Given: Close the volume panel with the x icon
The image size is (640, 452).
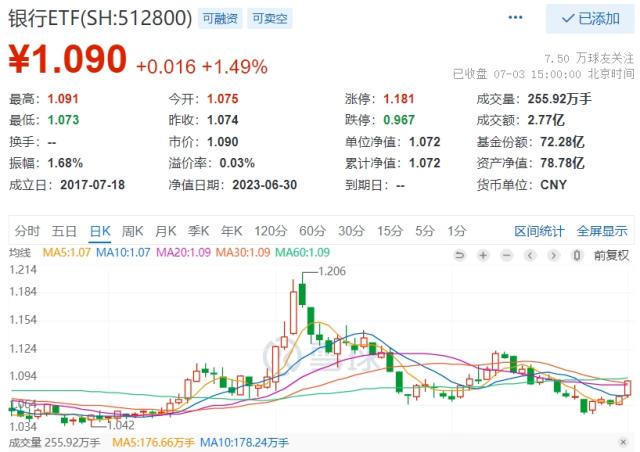Looking at the screenshot, I should coord(623,442).
